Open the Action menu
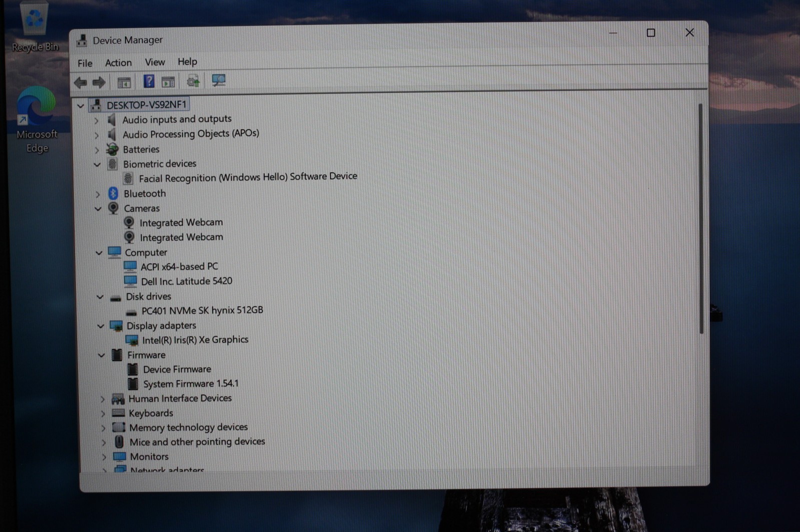 pyautogui.click(x=119, y=62)
